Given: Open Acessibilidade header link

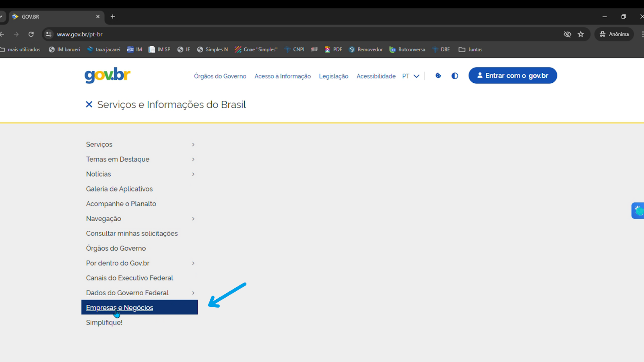Looking at the screenshot, I should click(x=376, y=76).
